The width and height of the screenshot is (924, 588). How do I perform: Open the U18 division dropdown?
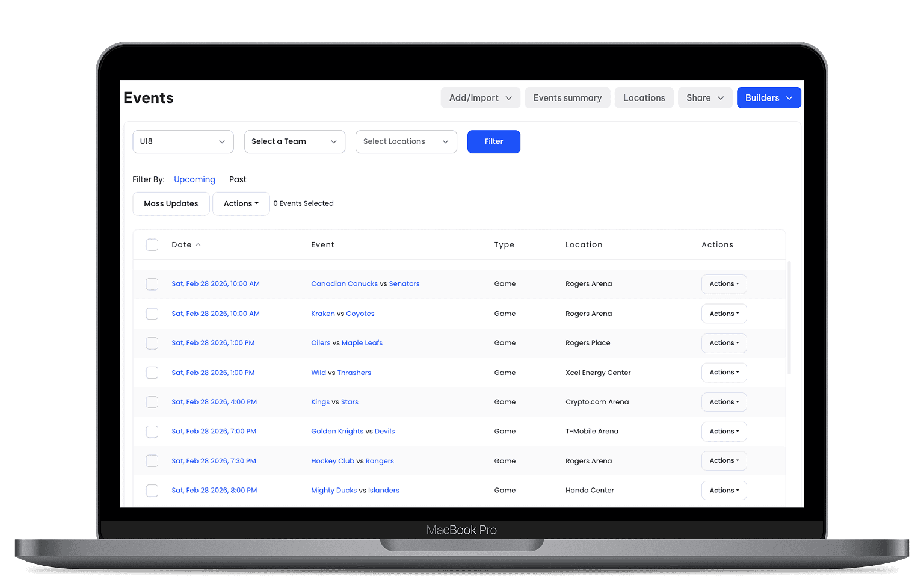coord(183,142)
